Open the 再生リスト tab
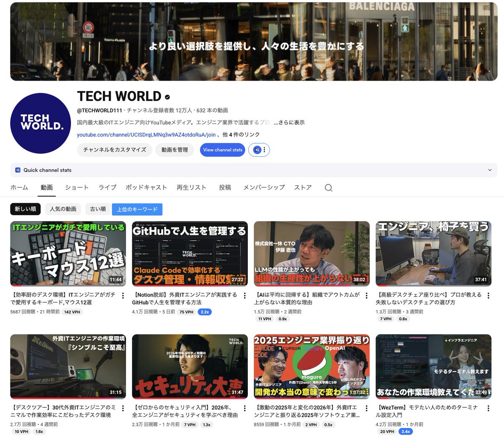This screenshot has width=504, height=436. coord(192,187)
